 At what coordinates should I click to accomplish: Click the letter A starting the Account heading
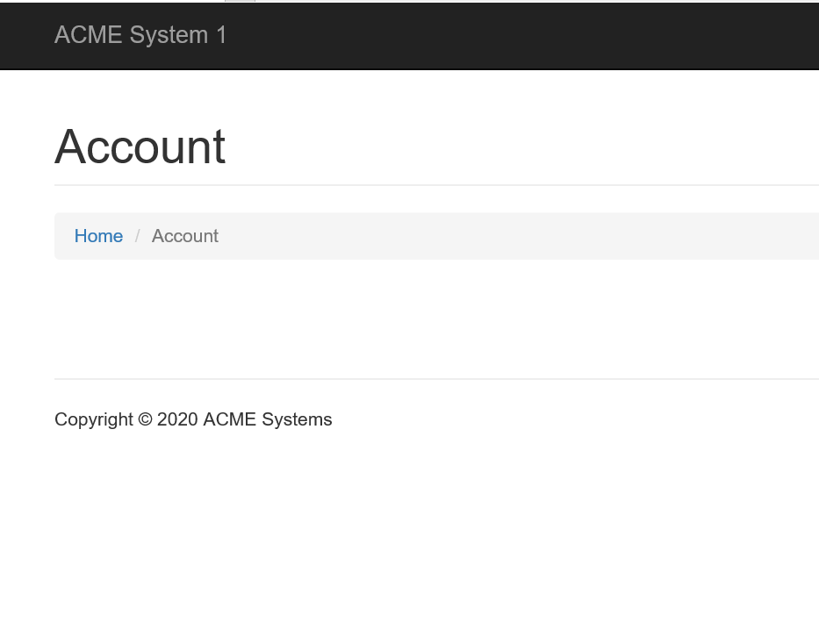point(72,147)
